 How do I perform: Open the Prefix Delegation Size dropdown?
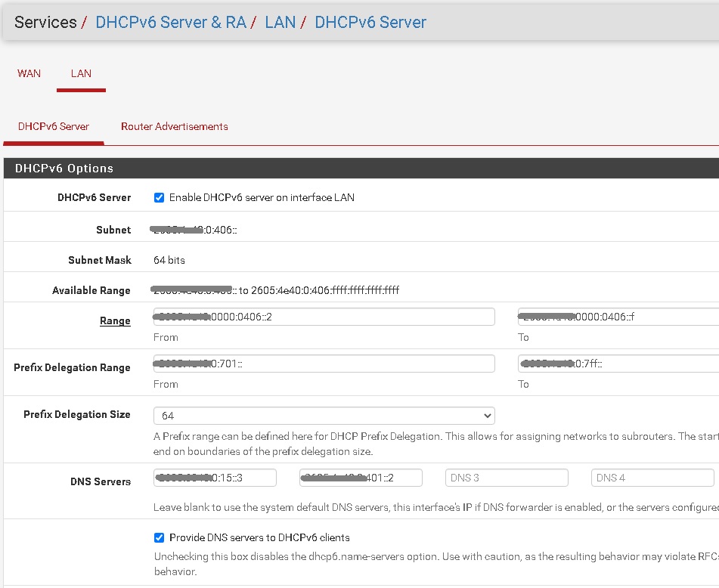[x=324, y=415]
